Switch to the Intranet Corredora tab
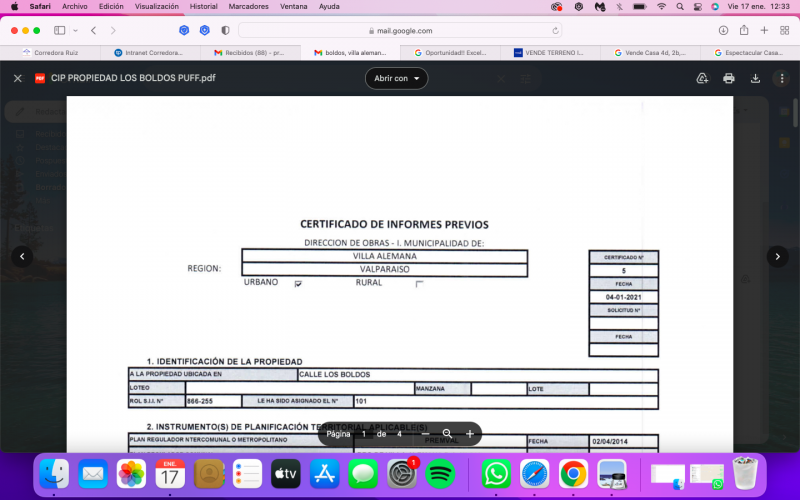 [x=150, y=53]
